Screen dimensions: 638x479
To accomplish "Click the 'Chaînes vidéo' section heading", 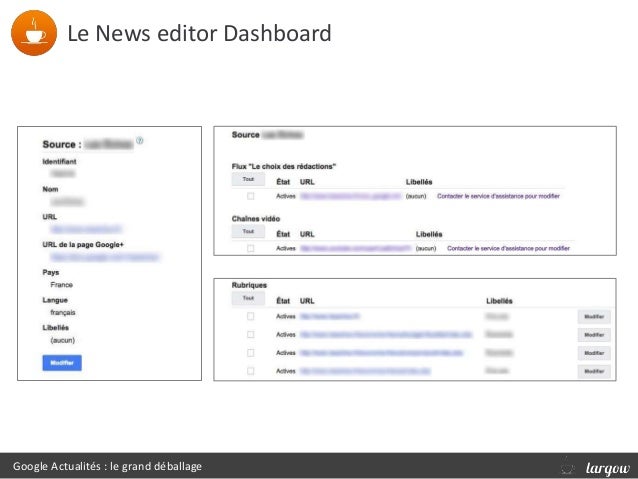I will (x=256, y=219).
